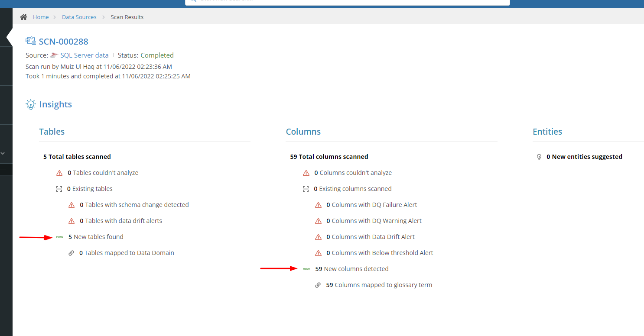Image resolution: width=644 pixels, height=336 pixels.
Task: Open Columns with DQ Failure Alert
Action: (x=372, y=205)
